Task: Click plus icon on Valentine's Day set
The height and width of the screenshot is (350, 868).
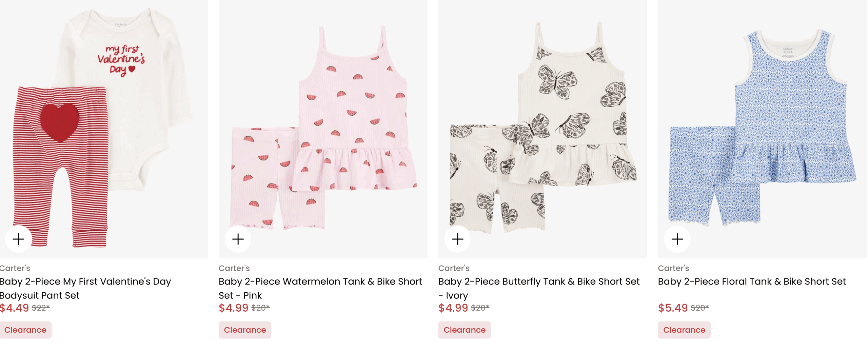Action: coord(18,239)
